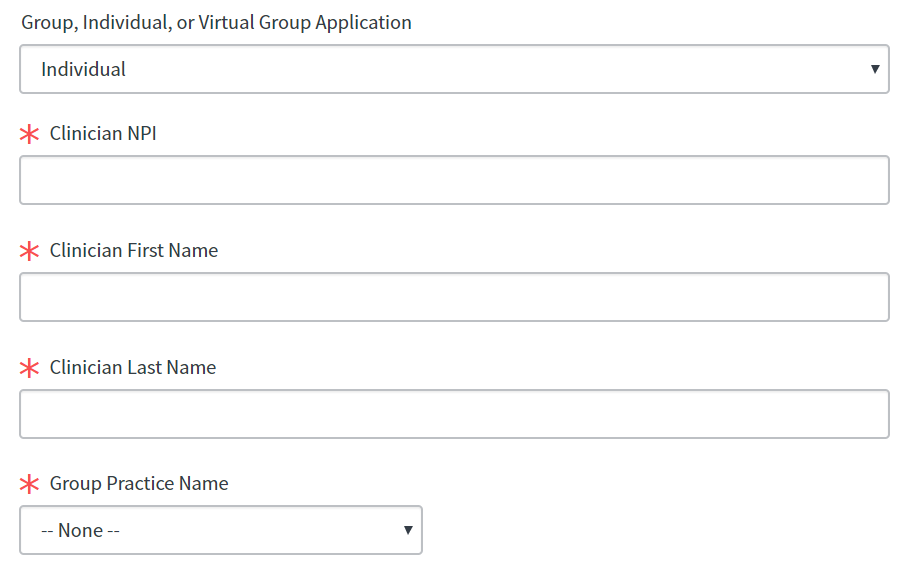Click the 'Group Practice Name' label text
The height and width of the screenshot is (582, 922).
(139, 484)
